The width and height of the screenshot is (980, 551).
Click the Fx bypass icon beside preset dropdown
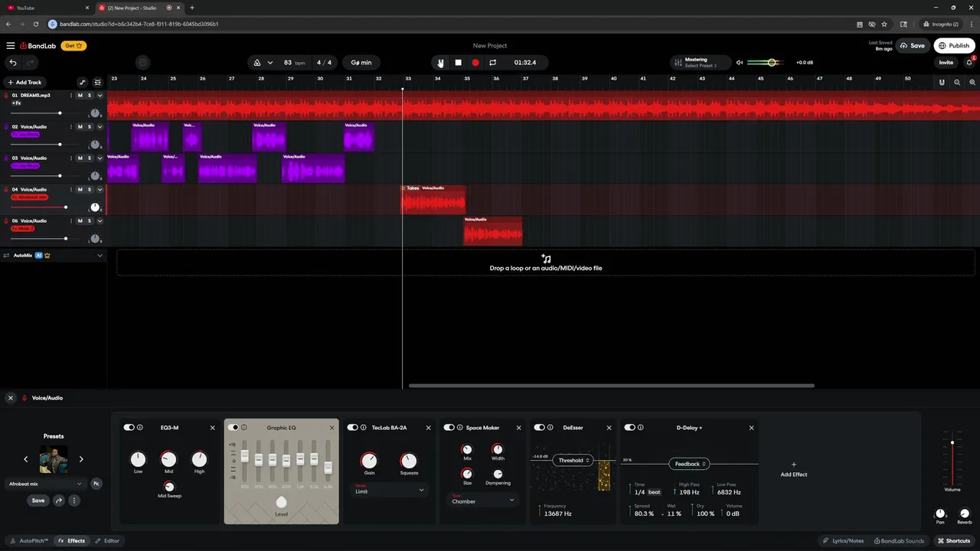[x=96, y=484]
